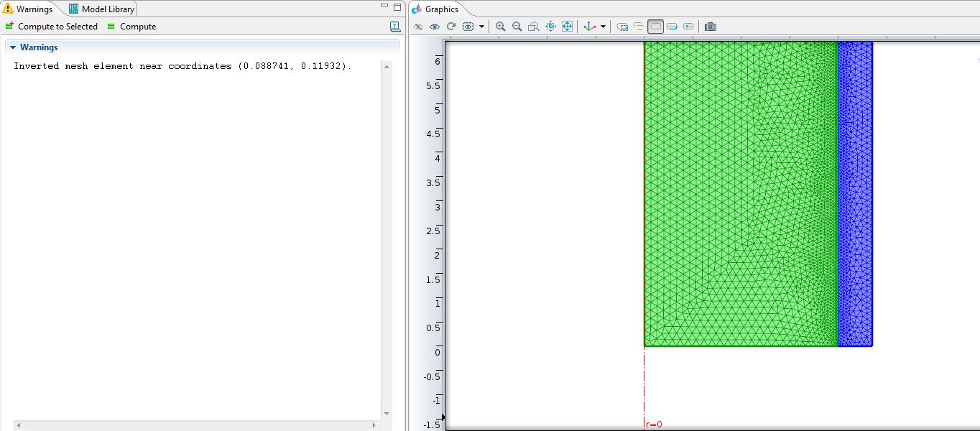
Task: Click the Compute button
Action: click(x=131, y=27)
